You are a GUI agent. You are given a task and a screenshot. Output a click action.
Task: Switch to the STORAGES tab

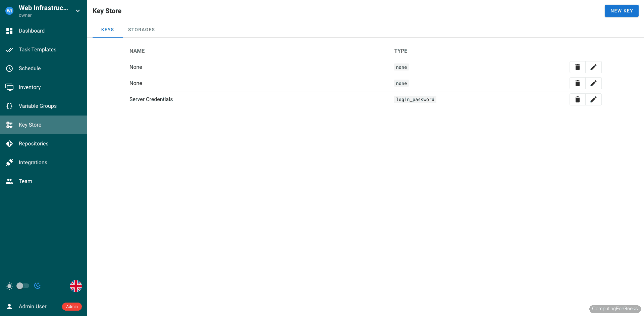[141, 30]
